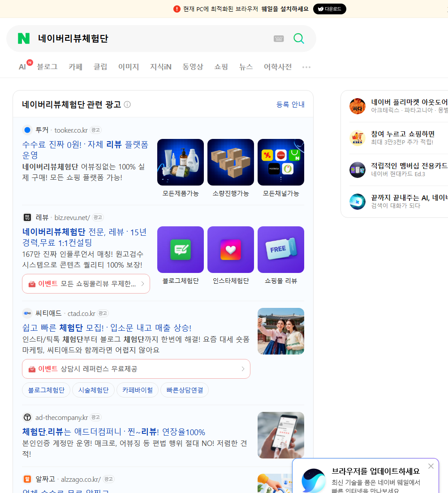Open the hanbok selfie ad image
The height and width of the screenshot is (493, 448).
coord(281,331)
